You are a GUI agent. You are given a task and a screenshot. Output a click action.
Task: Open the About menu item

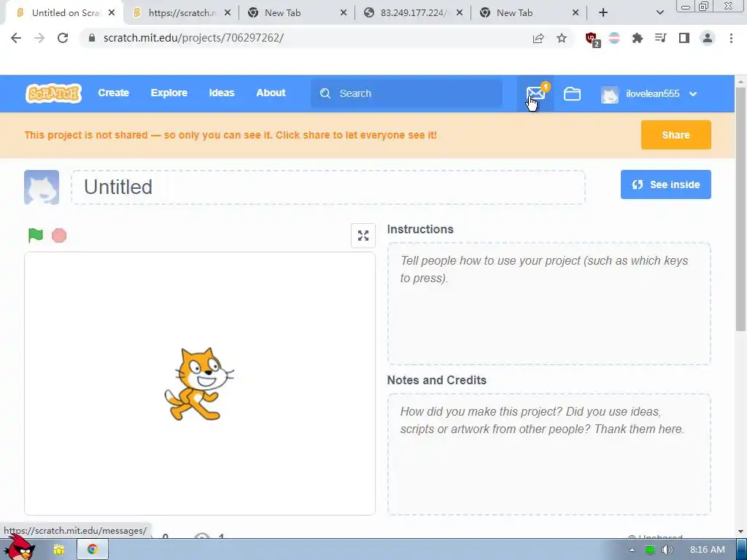pos(271,93)
